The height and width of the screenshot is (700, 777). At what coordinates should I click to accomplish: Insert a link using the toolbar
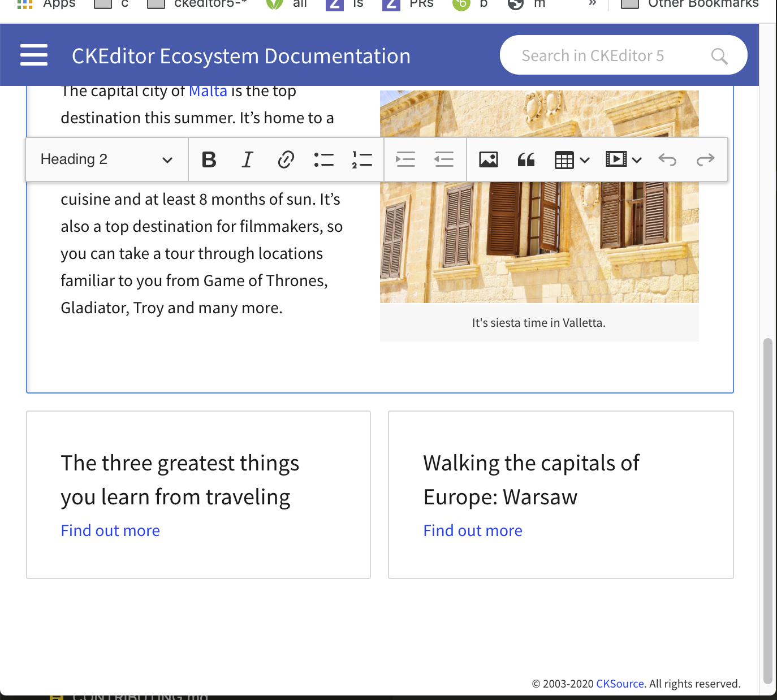pos(286,159)
